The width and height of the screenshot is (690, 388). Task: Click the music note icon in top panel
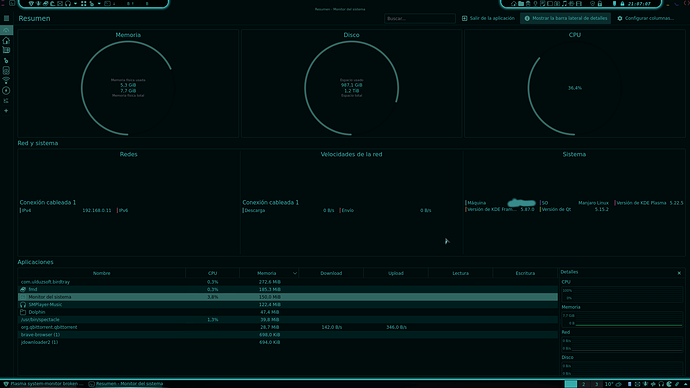[564, 4]
